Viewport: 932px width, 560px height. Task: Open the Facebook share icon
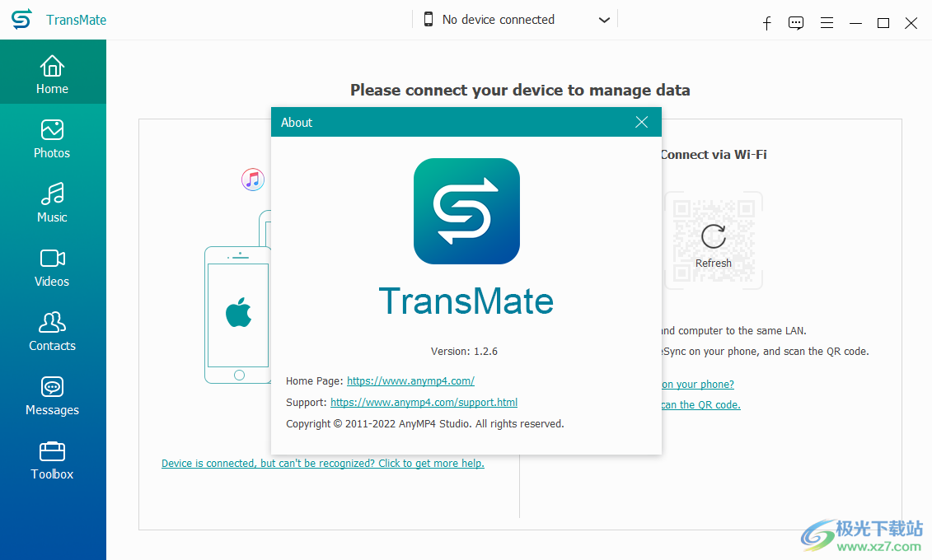coord(766,23)
